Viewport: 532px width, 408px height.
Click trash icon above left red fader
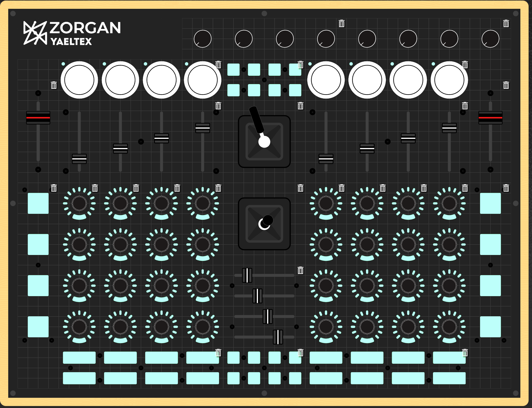point(54,85)
